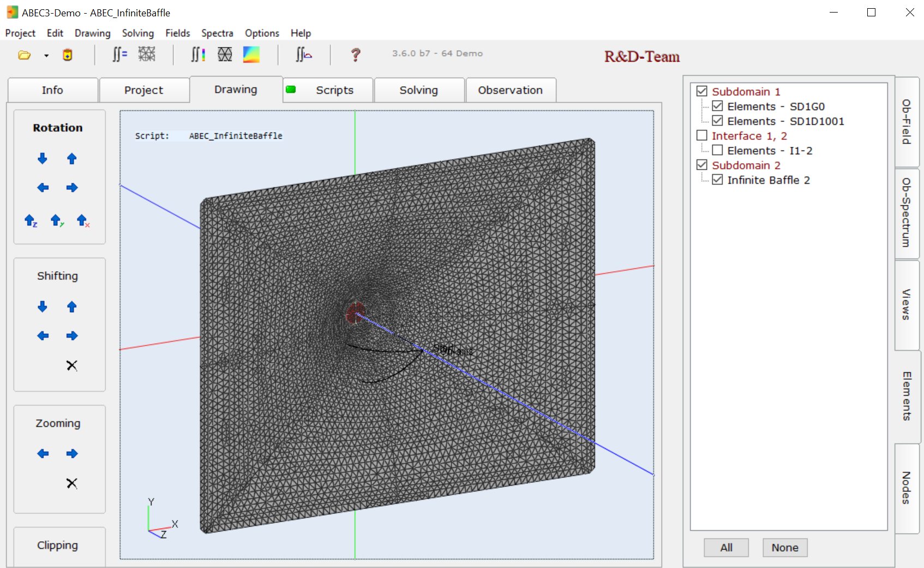
Task: Uncheck the Subdomain 2 checkbox
Action: tap(702, 165)
